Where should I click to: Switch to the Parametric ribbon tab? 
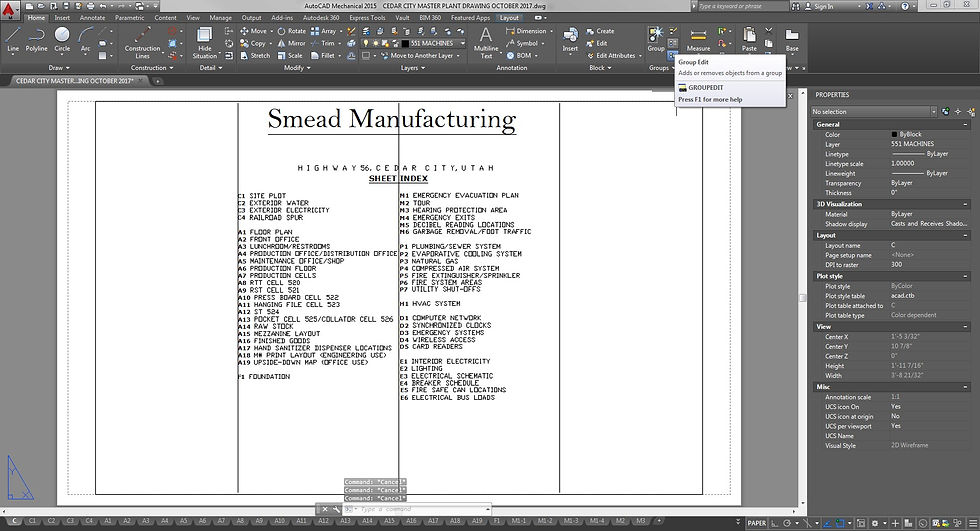click(x=129, y=17)
